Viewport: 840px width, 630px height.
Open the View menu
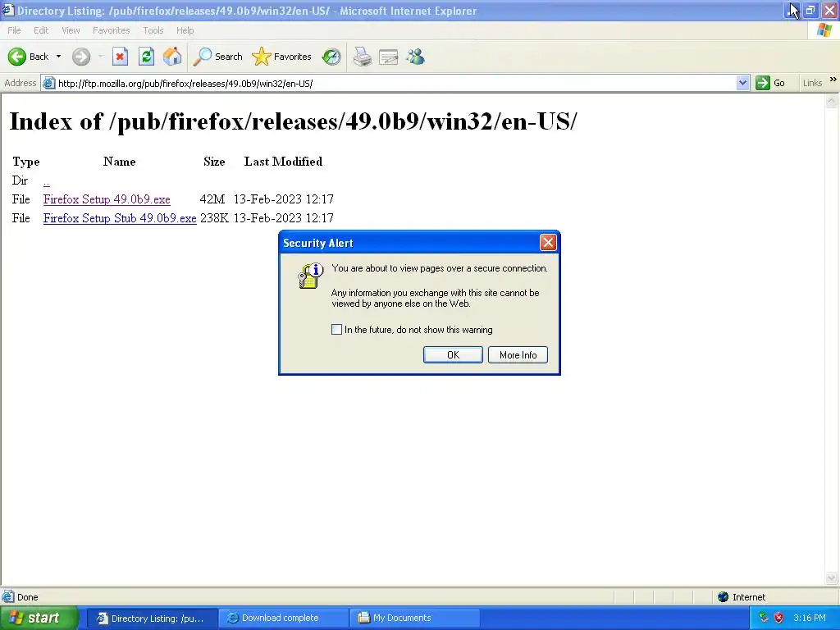point(71,30)
